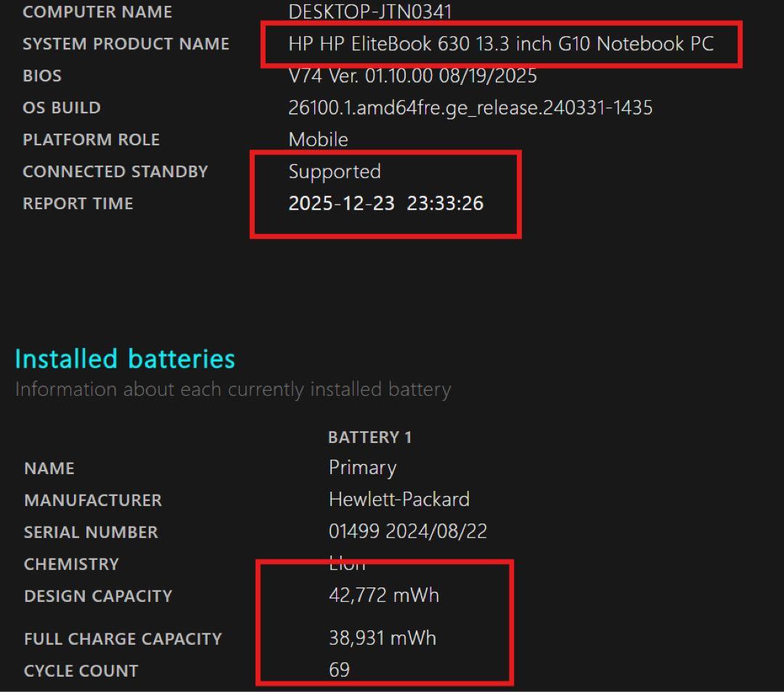Screen dimensions: 784x692
Task: Click the Primary battery name value
Action: coord(362,468)
